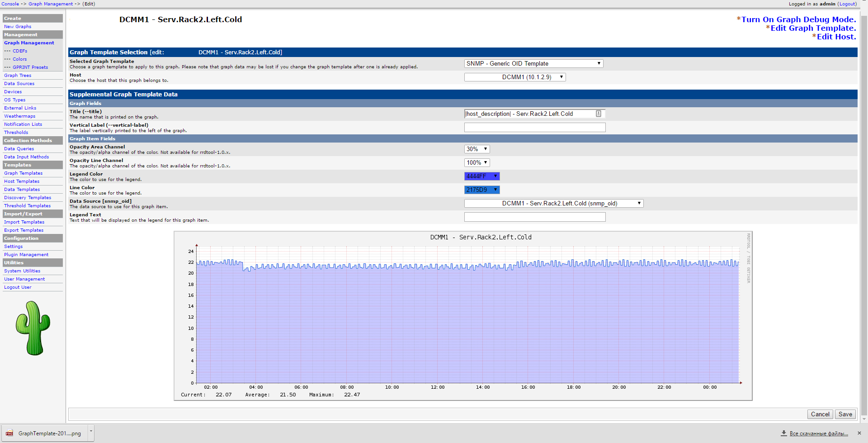Pick the Legend Color 4444FF swatch

tap(482, 176)
